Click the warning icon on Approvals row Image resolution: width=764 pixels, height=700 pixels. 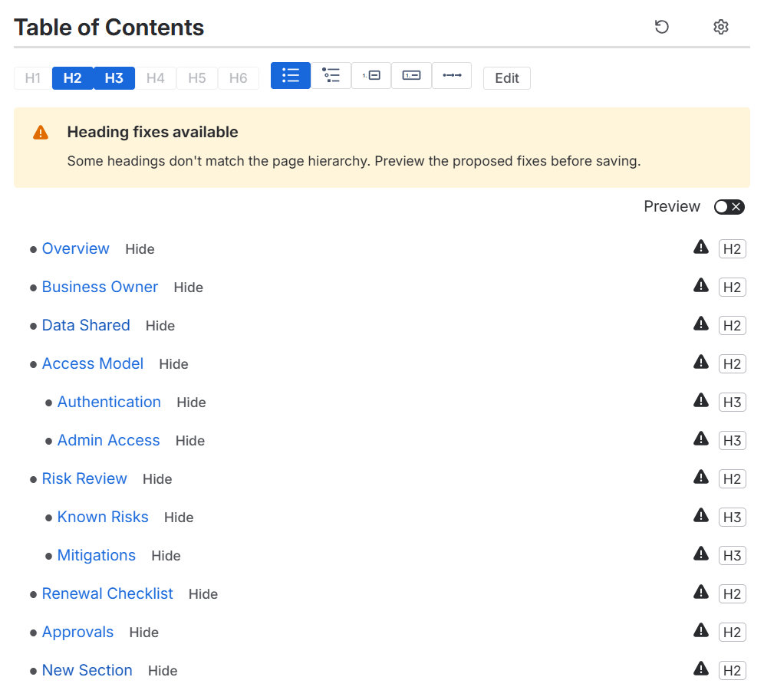click(700, 630)
